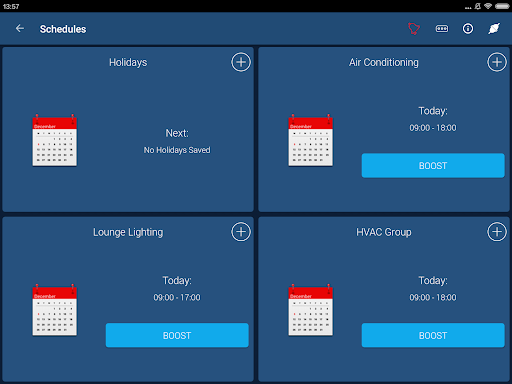Tap the muted notifications status icon
The height and width of the screenshot is (384, 512).
(478, 6)
